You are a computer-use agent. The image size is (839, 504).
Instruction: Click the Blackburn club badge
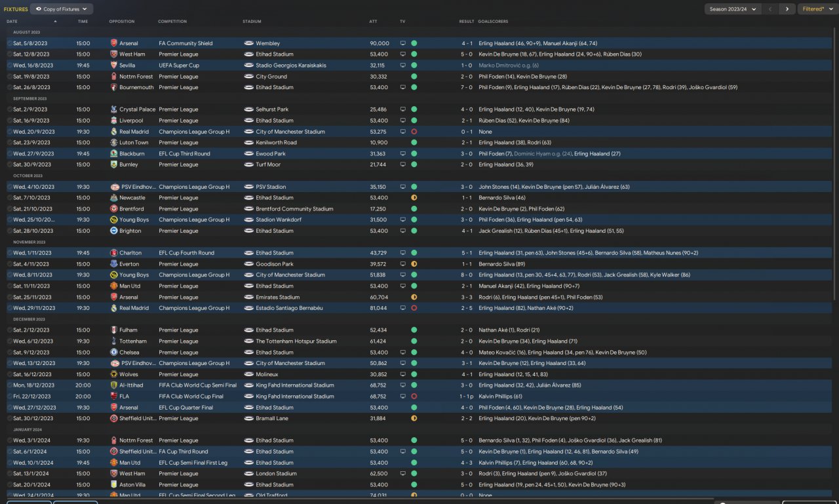pyautogui.click(x=114, y=153)
